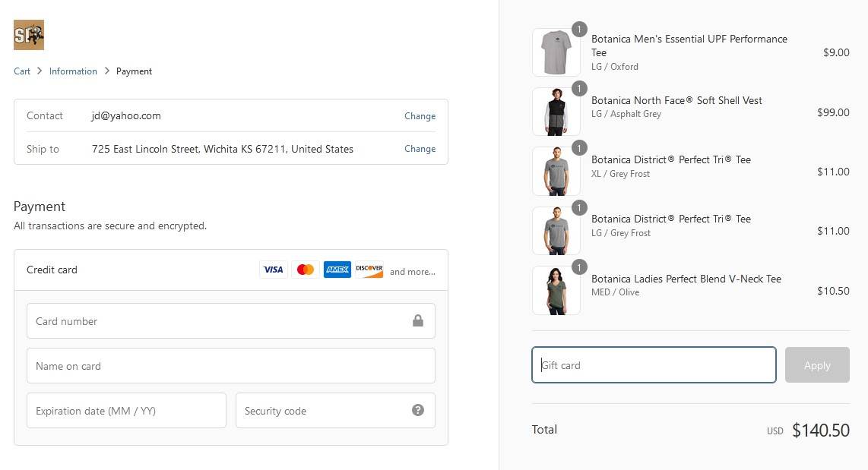Click the $99.00 vest price
This screenshot has width=868, height=470.
tap(833, 112)
